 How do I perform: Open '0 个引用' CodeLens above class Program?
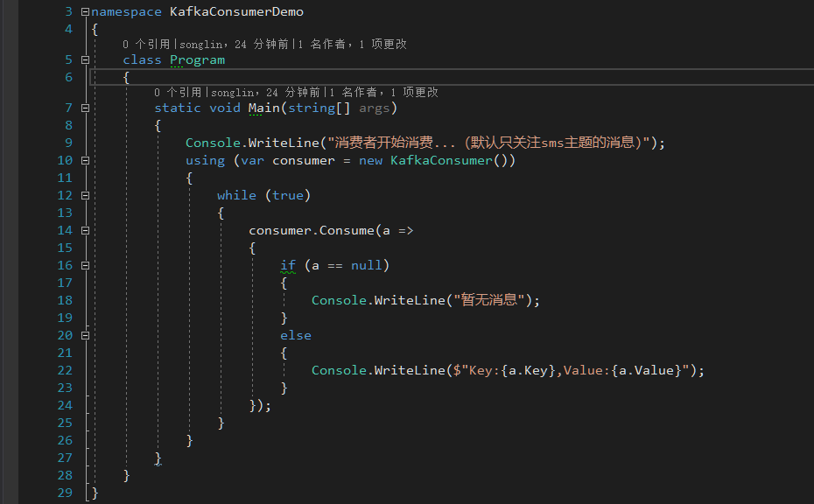click(x=146, y=44)
